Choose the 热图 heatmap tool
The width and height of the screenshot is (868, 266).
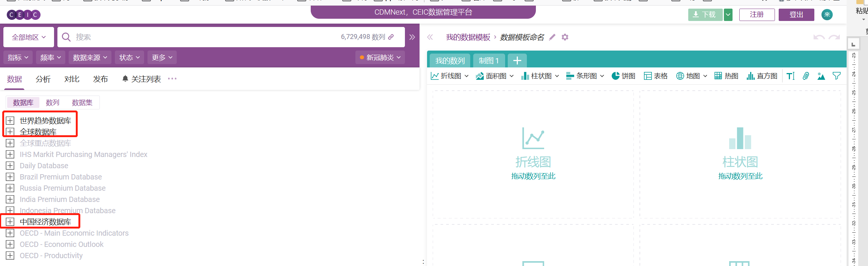(x=726, y=76)
